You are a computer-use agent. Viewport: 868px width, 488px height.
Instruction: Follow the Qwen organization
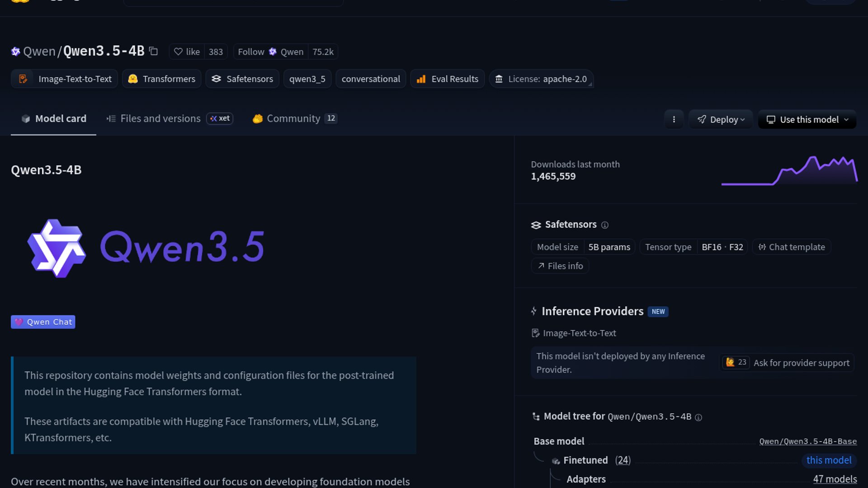click(x=251, y=52)
